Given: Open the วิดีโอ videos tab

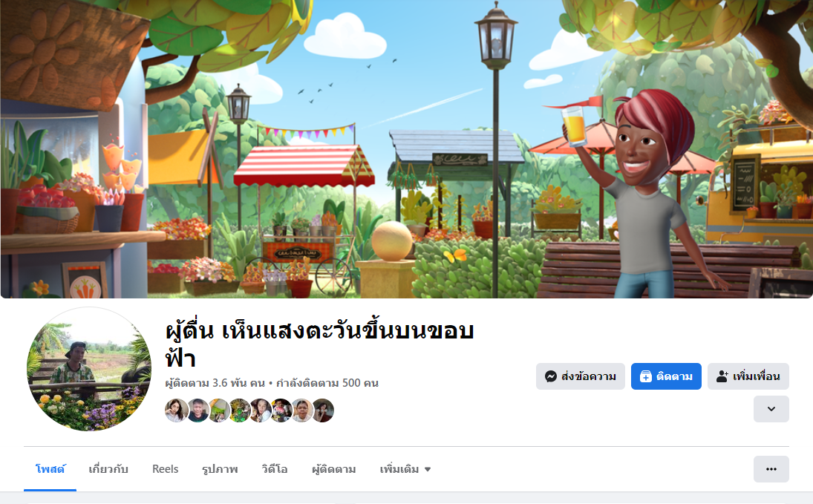Looking at the screenshot, I should click(x=274, y=469).
